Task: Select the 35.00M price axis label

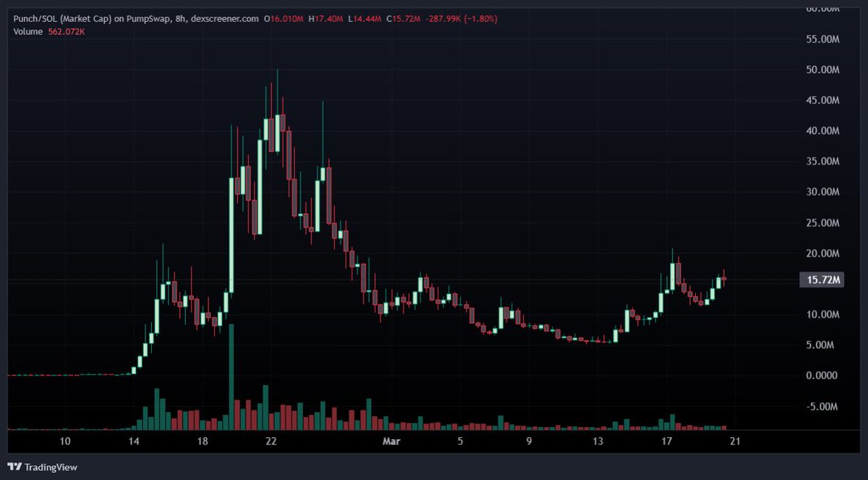Action: point(824,161)
